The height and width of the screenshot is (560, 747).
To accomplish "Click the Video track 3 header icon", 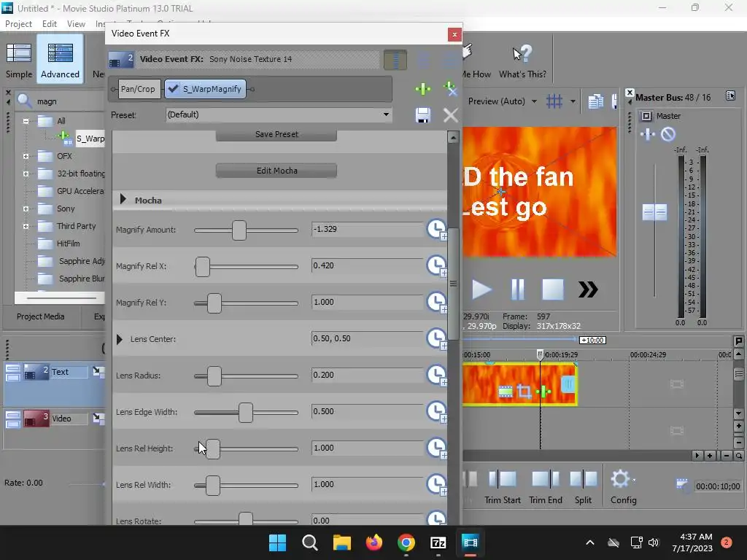I will click(x=36, y=419).
